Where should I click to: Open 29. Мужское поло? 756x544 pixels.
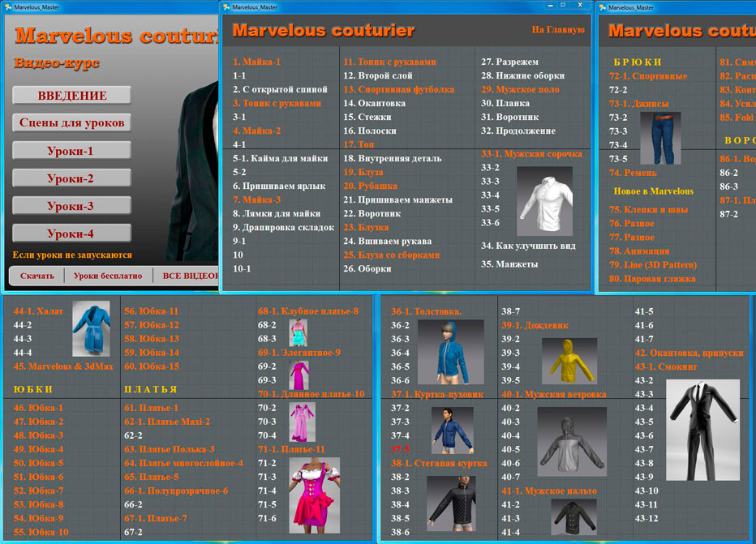pyautogui.click(x=520, y=89)
